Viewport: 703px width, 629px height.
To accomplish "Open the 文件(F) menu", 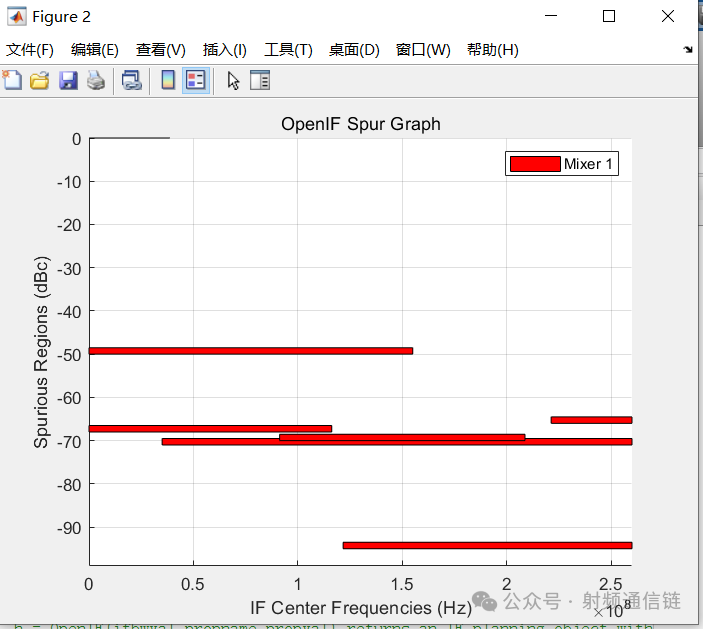I will (x=30, y=50).
